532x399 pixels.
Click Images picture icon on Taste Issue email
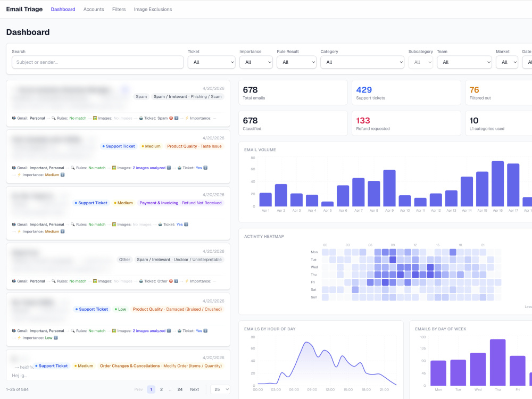pyautogui.click(x=114, y=168)
